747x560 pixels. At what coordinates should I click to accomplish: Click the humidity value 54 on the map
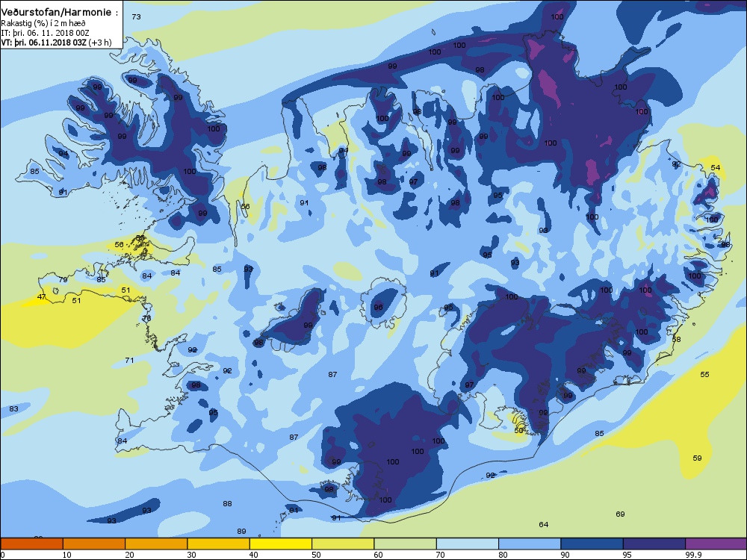pos(716,167)
